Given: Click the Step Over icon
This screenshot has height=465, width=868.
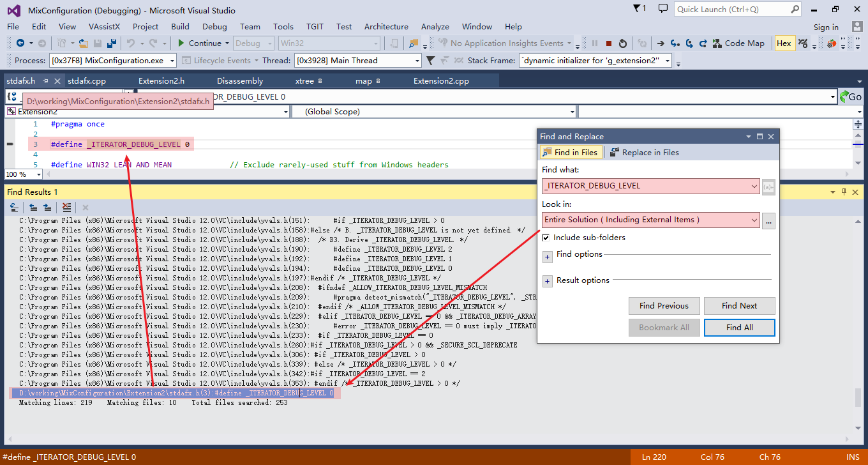Looking at the screenshot, I should tap(689, 43).
